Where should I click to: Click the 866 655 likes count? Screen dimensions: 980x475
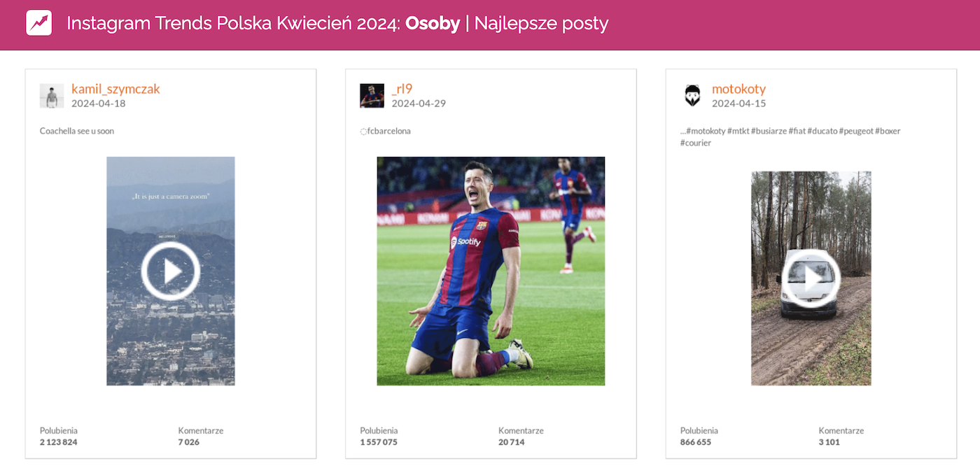696,442
